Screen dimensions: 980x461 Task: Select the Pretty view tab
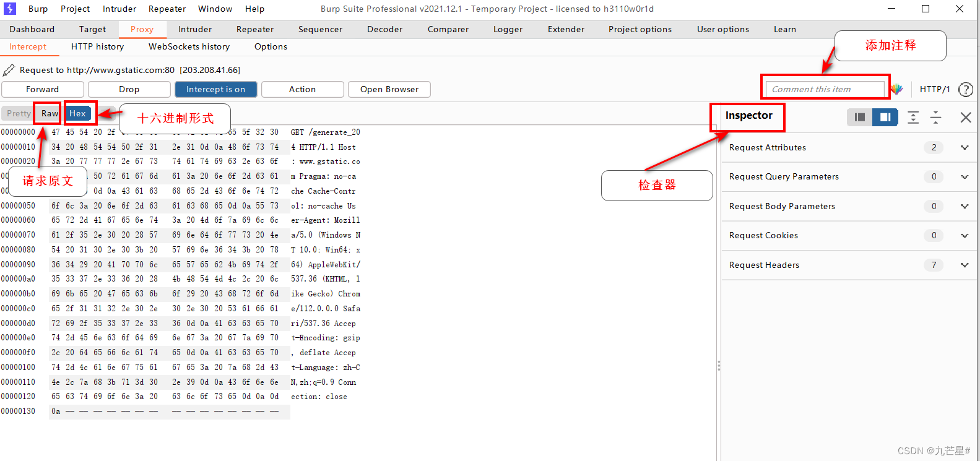pyautogui.click(x=18, y=113)
